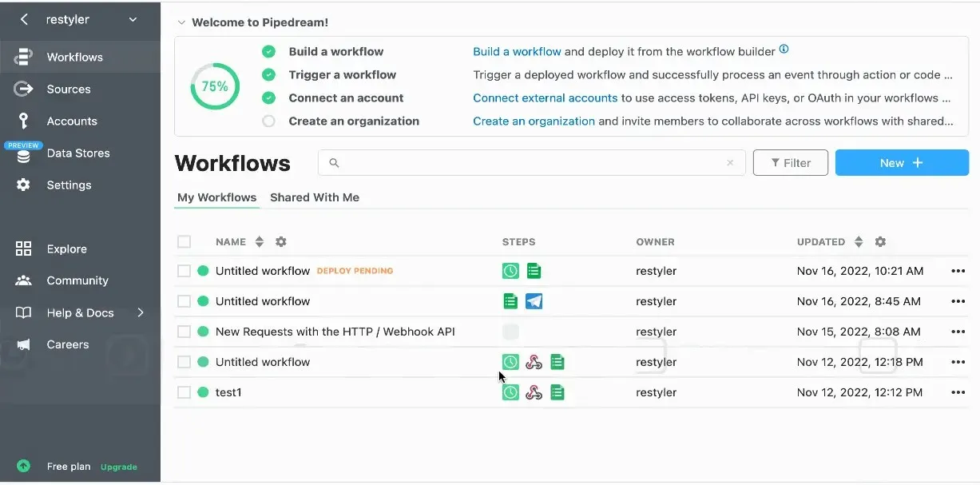Expand the Help & Docs sidebar menu
The height and width of the screenshot is (485, 980).
[x=142, y=312]
